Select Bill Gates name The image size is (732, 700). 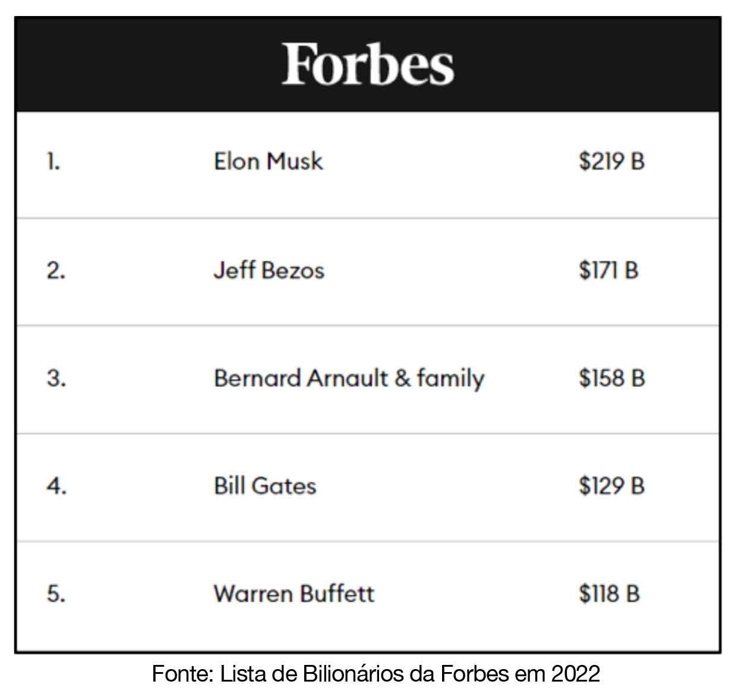(x=265, y=486)
